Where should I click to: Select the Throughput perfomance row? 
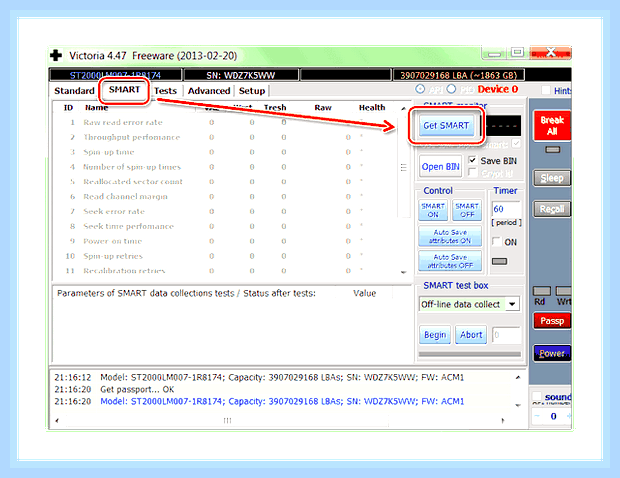tap(225, 137)
